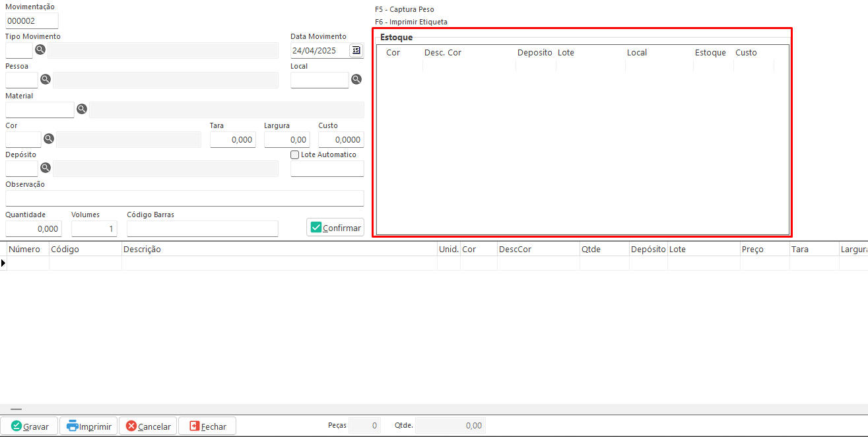This screenshot has width=868, height=437.
Task: Click the Observação text field
Action: click(184, 198)
